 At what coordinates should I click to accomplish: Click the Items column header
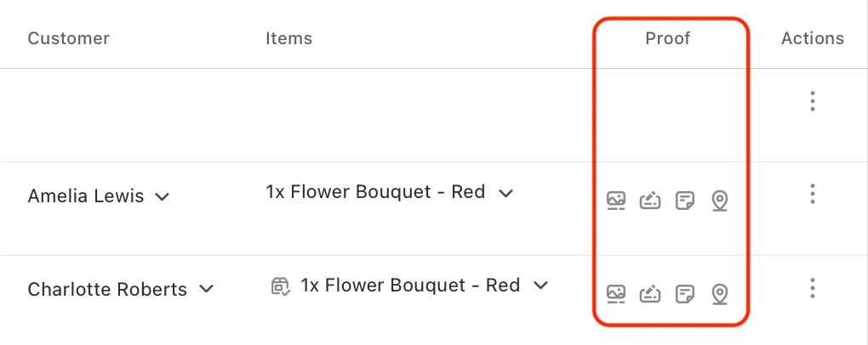[x=289, y=38]
